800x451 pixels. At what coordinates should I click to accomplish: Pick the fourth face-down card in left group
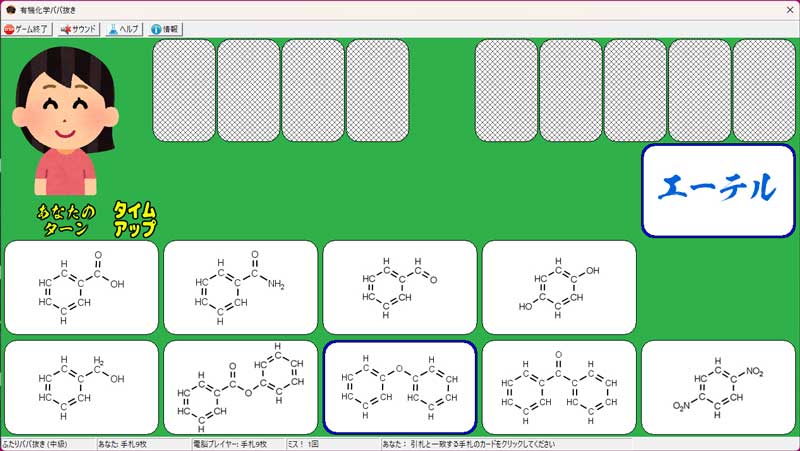click(378, 90)
